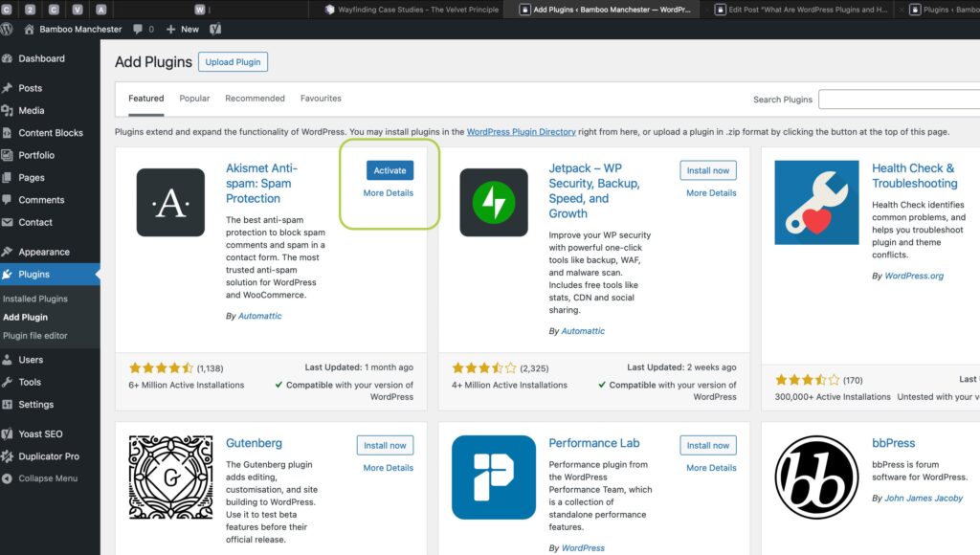980x555 pixels.
Task: Switch to the Popular tab
Action: [194, 99]
